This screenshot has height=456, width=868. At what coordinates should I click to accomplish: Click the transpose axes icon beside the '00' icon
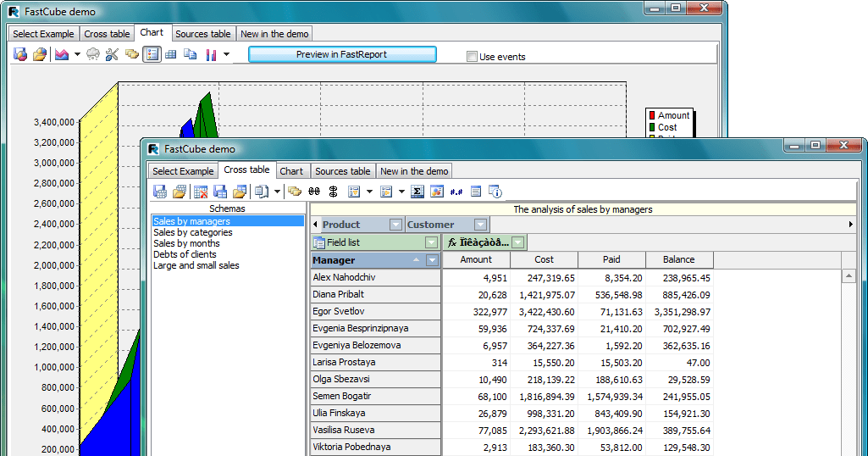click(x=334, y=192)
